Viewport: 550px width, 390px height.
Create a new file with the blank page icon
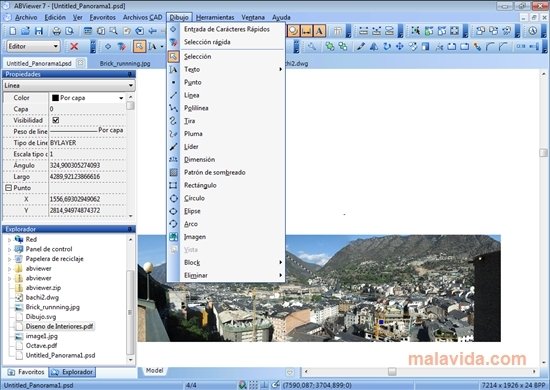(x=13, y=31)
